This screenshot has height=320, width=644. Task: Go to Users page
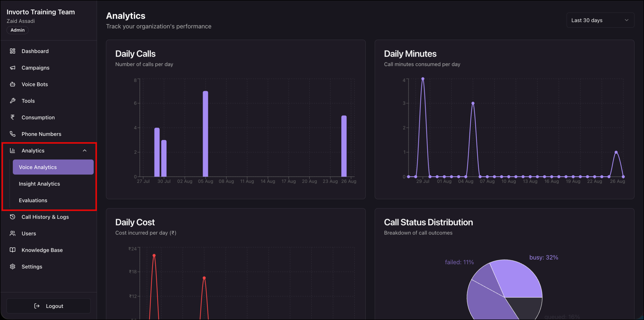pyautogui.click(x=49, y=233)
